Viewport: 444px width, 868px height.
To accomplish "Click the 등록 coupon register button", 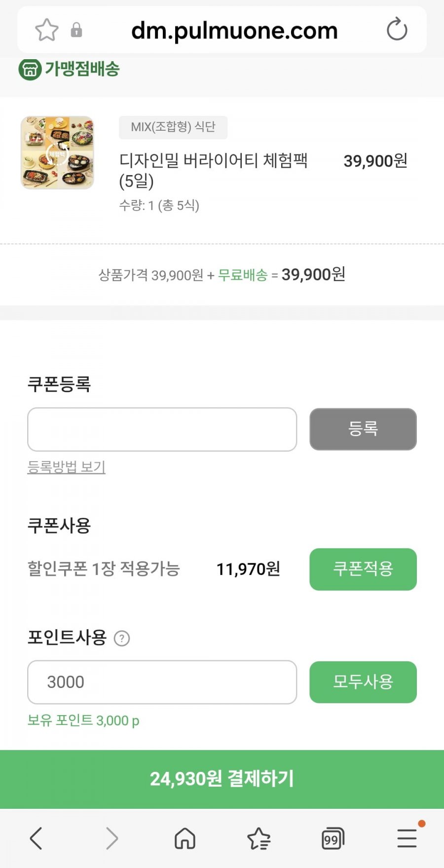I will tap(363, 429).
